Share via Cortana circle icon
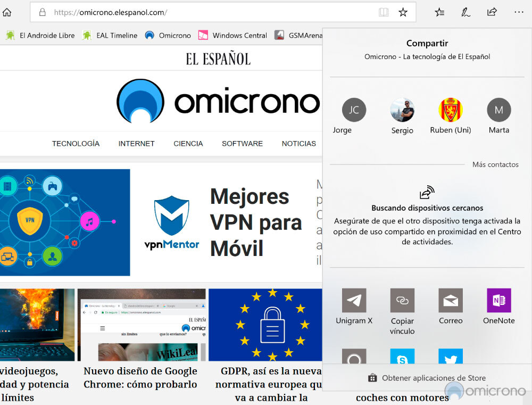 pyautogui.click(x=354, y=357)
